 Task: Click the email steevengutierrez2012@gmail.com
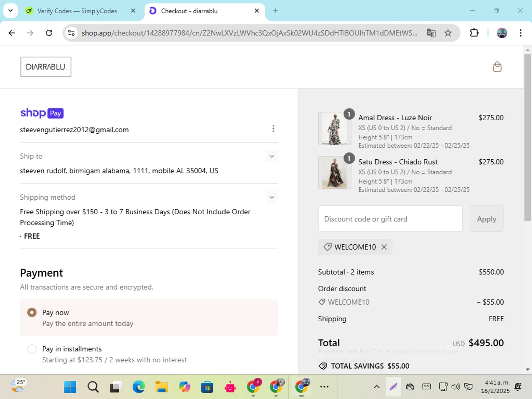click(x=74, y=130)
